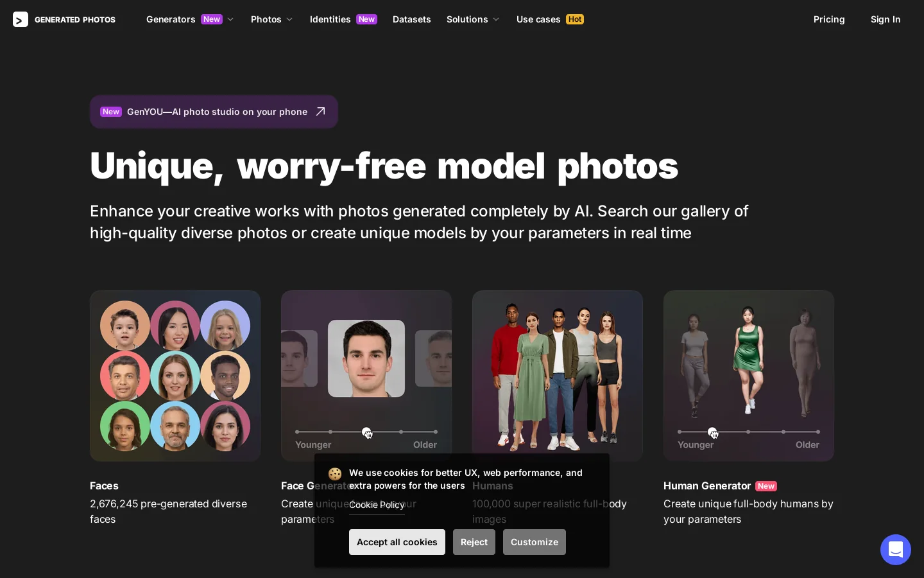Image resolution: width=924 pixels, height=578 pixels.
Task: Open the Face Generator preview card
Action: [366, 376]
